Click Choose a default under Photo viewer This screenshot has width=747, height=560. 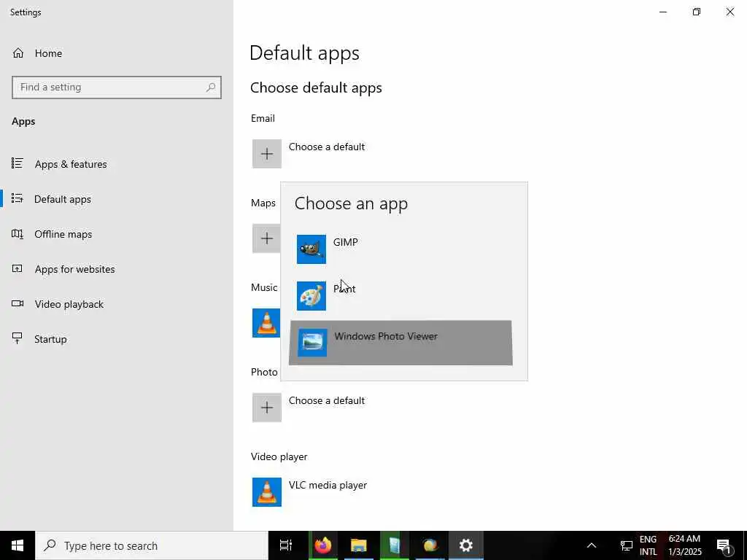coord(327,400)
